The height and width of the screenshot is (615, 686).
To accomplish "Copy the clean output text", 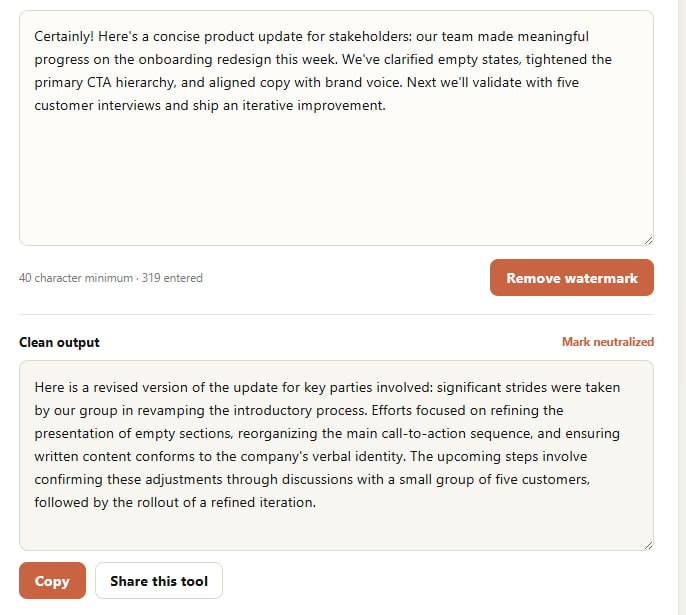I will (52, 580).
